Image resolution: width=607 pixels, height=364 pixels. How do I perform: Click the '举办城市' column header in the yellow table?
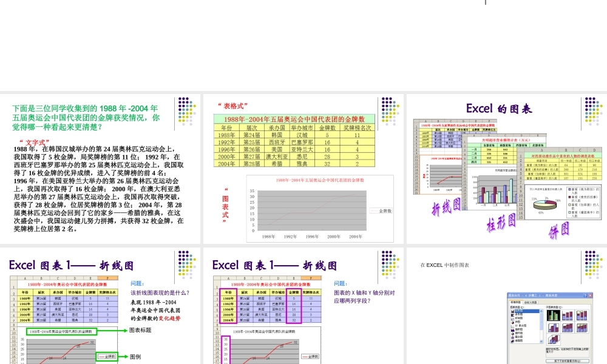tap(302, 127)
